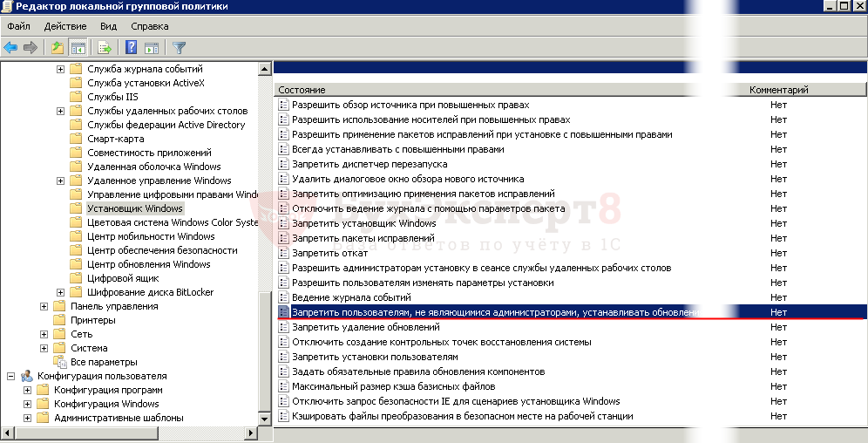Click the user icon beside Конфигурация пользователя
The height and width of the screenshot is (443, 868).
[27, 376]
